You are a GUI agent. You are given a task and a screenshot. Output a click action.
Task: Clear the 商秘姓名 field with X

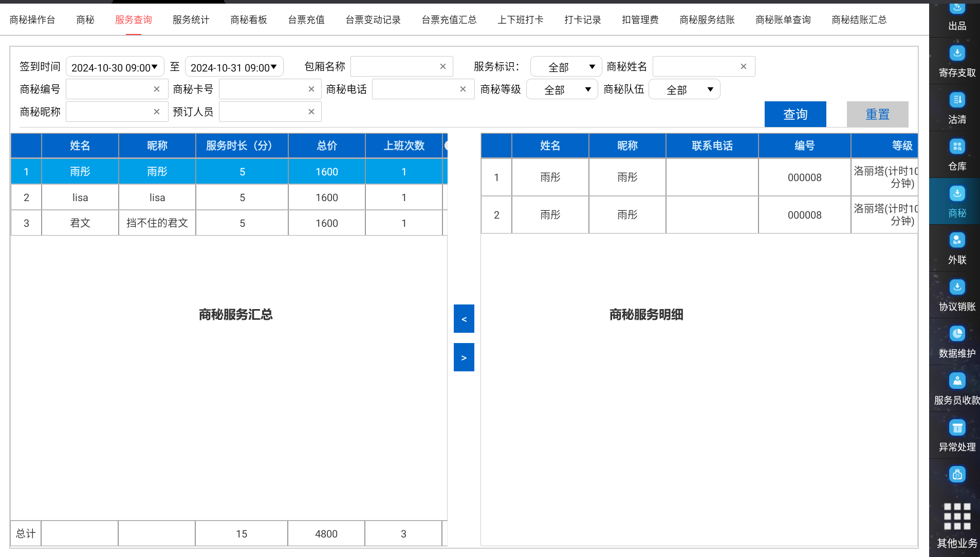[744, 66]
